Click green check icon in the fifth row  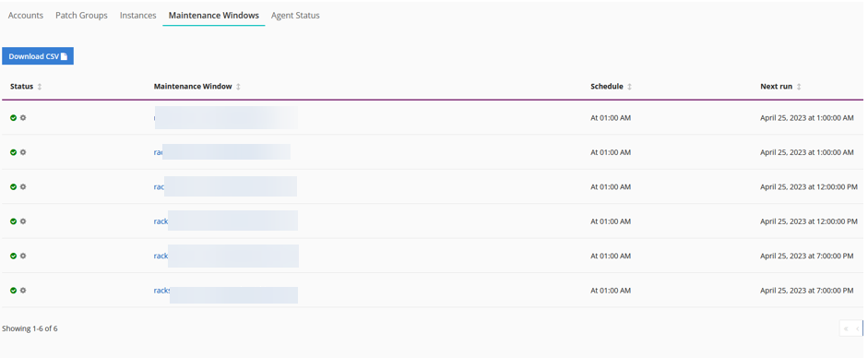(x=13, y=257)
